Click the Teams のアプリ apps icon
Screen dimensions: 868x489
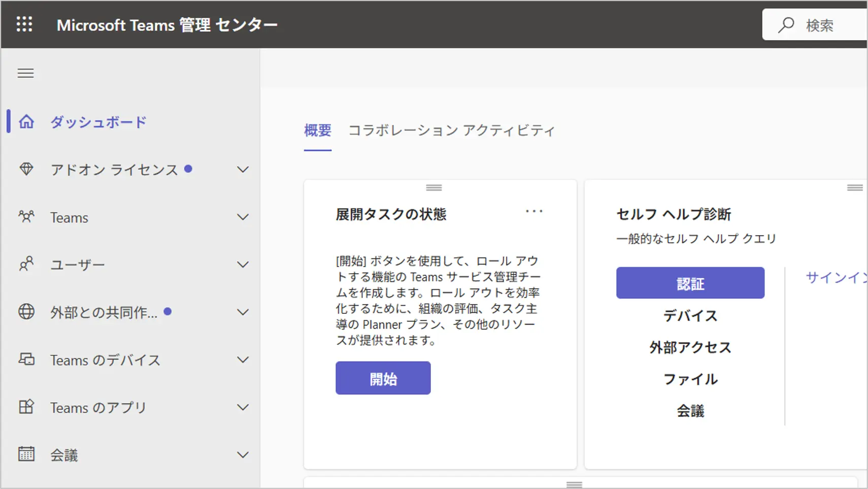point(26,407)
